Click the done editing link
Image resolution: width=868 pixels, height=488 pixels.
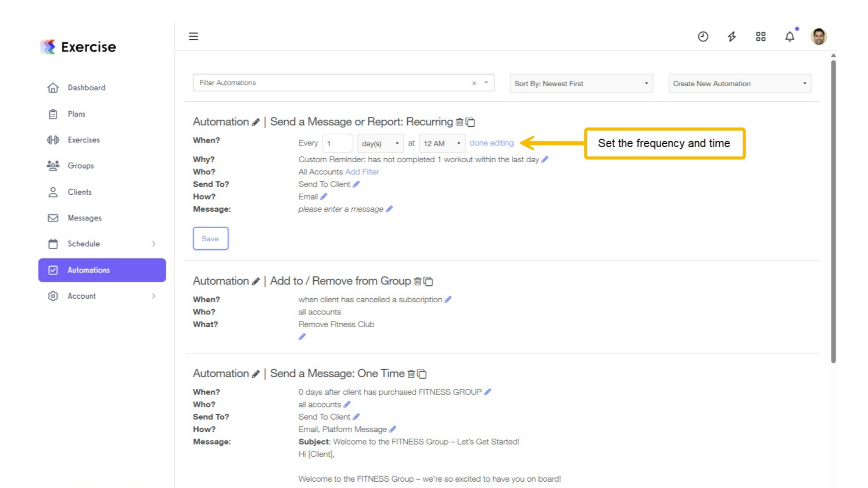click(x=491, y=143)
